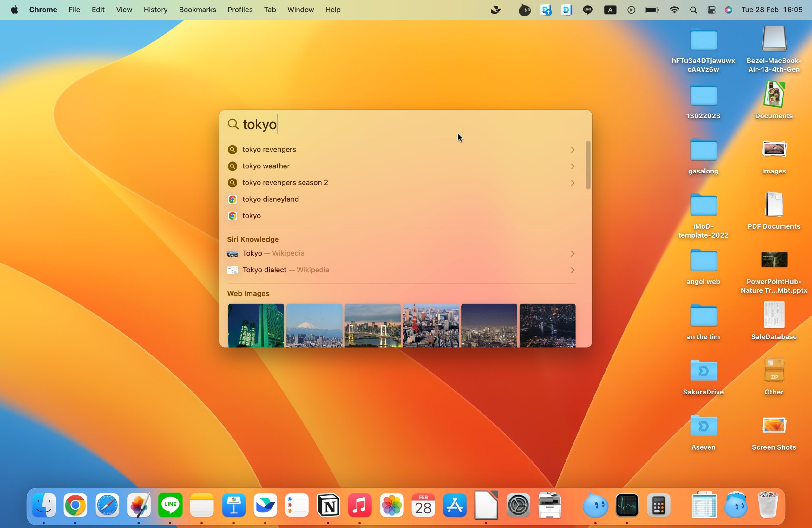This screenshot has height=528, width=812.
Task: Expand the tokyo revengers suggestion arrow
Action: [573, 150]
